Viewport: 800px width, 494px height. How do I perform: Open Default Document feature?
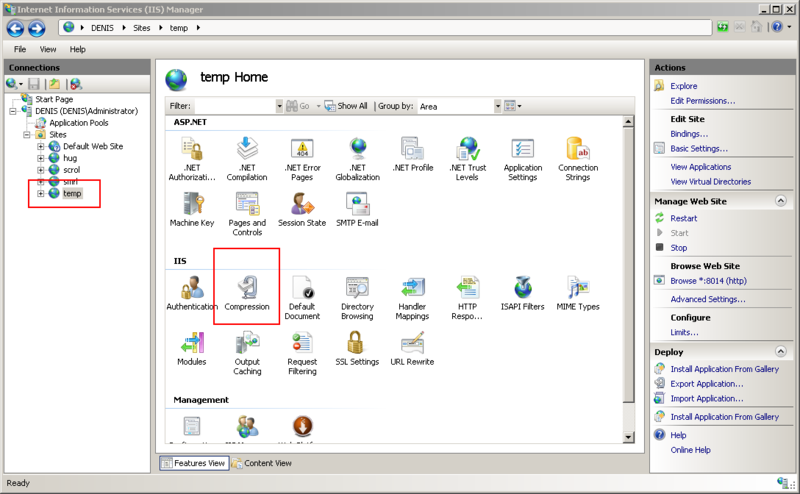tap(302, 298)
